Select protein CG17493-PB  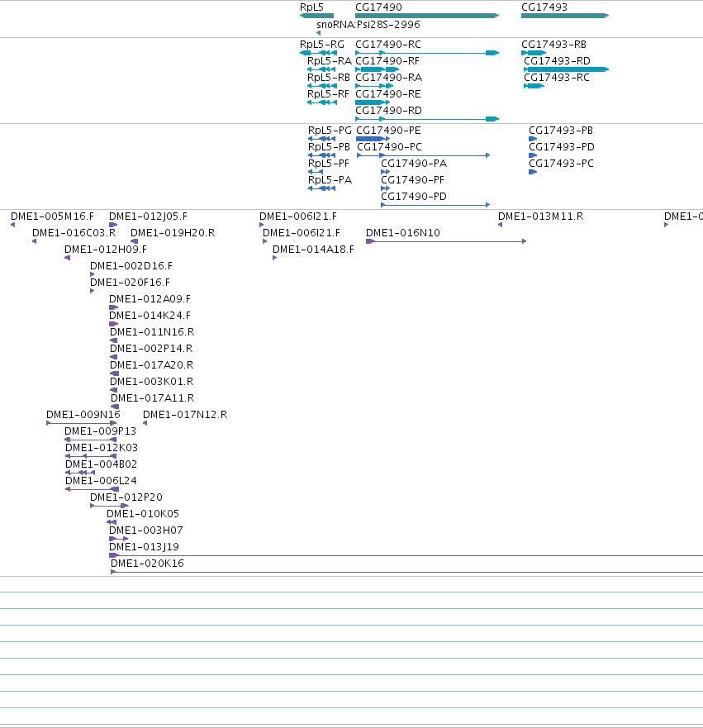coord(533,139)
